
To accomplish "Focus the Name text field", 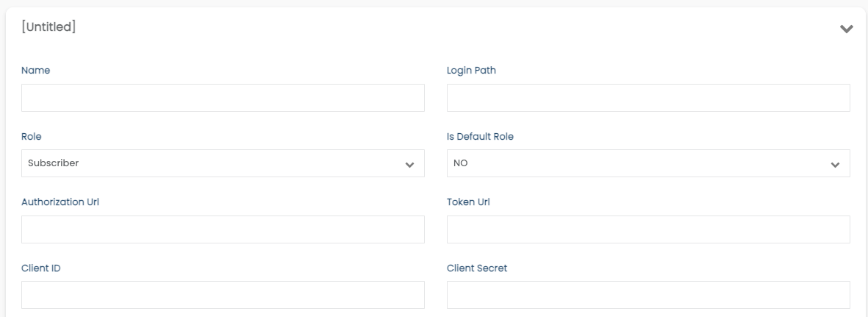I will point(223,98).
